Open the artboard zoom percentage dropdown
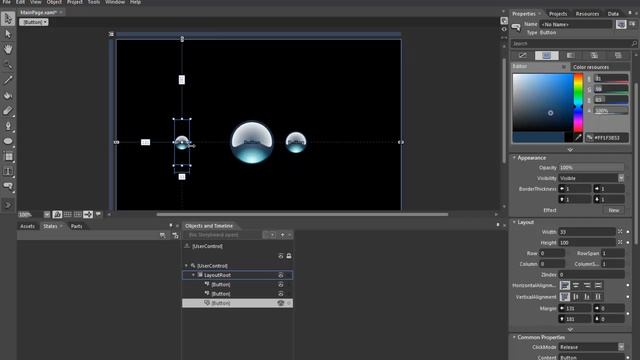Viewport: 640px width, 360px height. (x=47, y=214)
